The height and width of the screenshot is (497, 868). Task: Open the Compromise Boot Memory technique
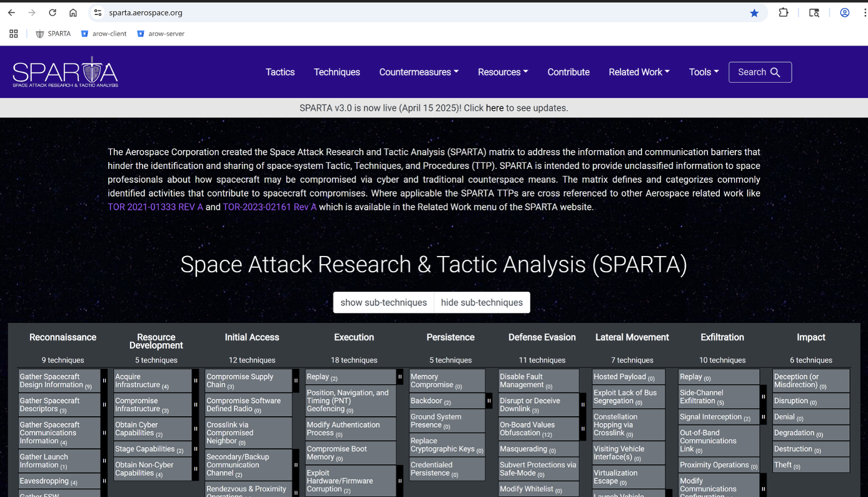click(350, 453)
